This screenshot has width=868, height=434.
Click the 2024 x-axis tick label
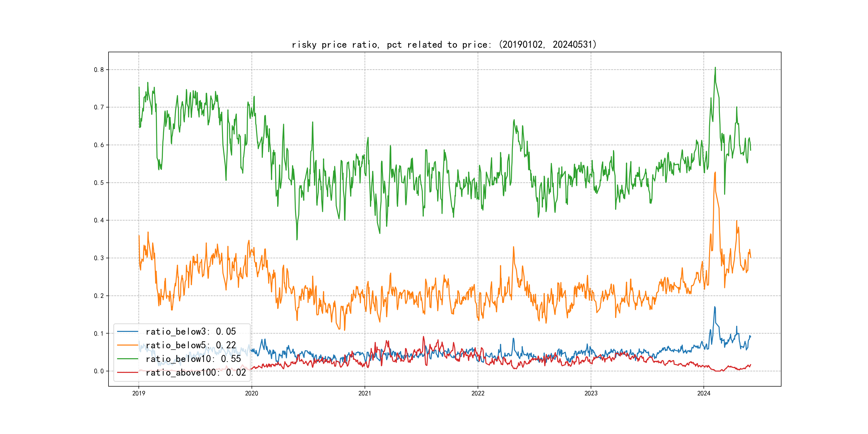pos(704,393)
